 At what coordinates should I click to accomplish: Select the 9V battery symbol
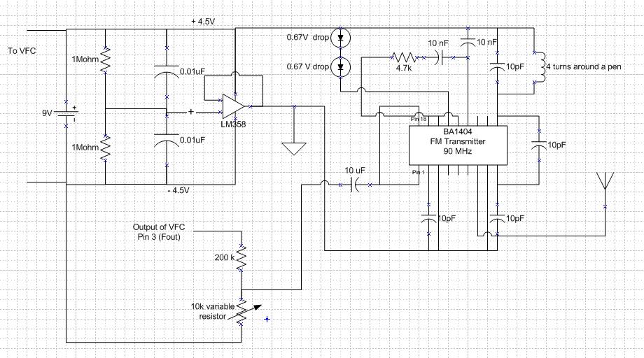[x=66, y=114]
